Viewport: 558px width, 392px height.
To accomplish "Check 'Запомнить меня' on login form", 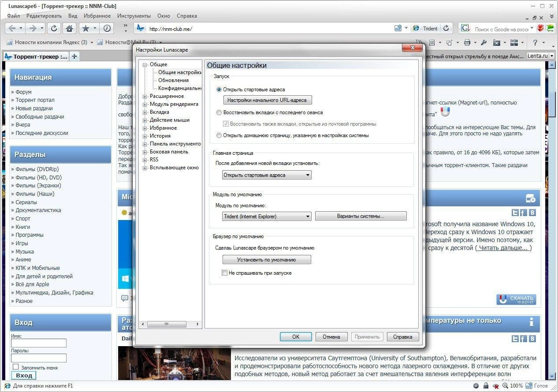I will point(16,367).
